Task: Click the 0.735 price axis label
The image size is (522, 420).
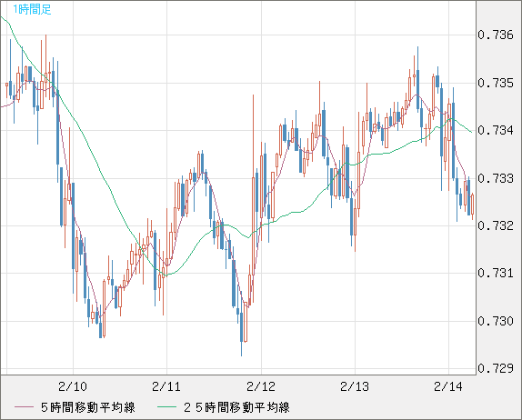Action: 496,83
